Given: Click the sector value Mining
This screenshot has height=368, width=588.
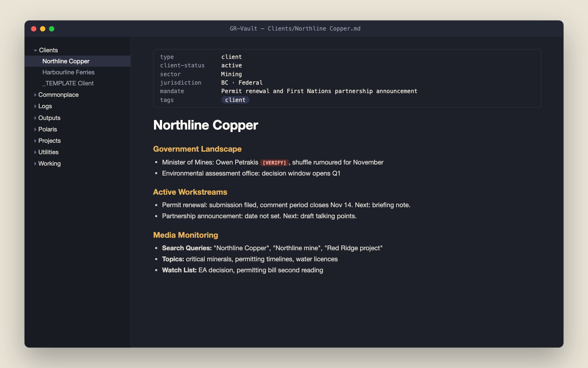Looking at the screenshot, I should pos(232,74).
